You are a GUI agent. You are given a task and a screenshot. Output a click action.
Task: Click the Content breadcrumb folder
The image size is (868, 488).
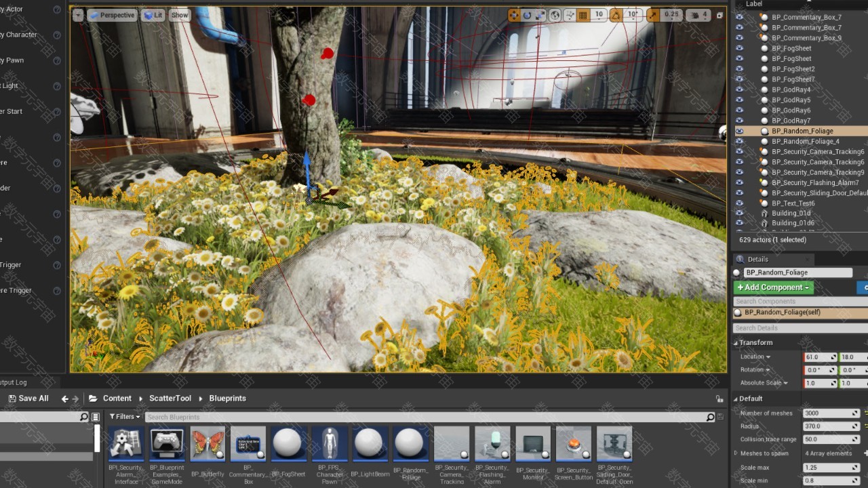pos(117,399)
